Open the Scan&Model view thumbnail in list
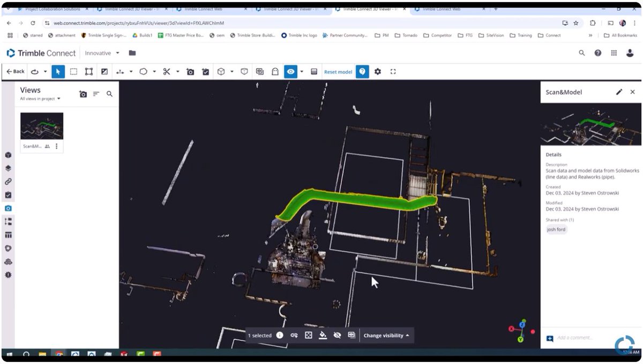The height and width of the screenshot is (364, 643). coord(42,126)
